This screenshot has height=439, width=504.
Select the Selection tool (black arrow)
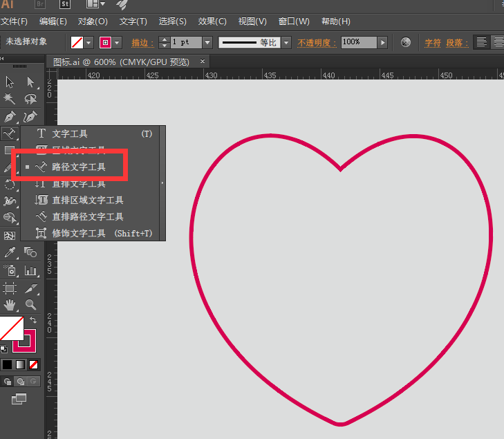10,82
